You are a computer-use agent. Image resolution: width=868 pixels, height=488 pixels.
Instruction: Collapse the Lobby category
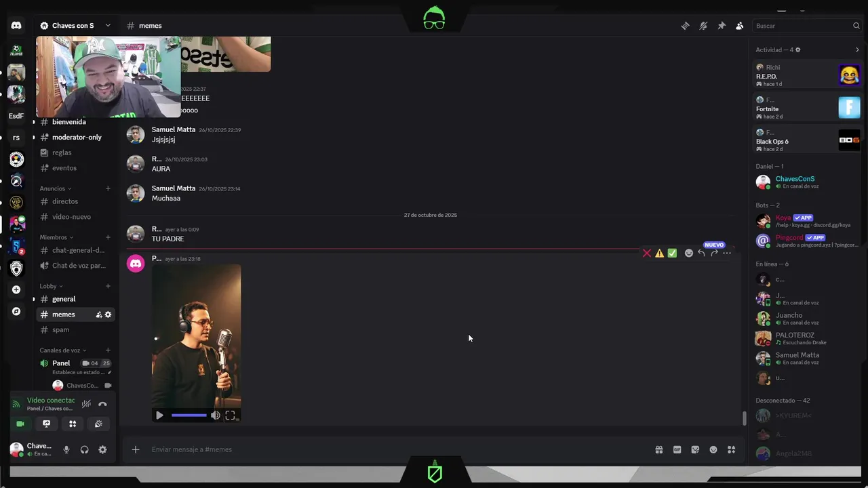(51, 286)
